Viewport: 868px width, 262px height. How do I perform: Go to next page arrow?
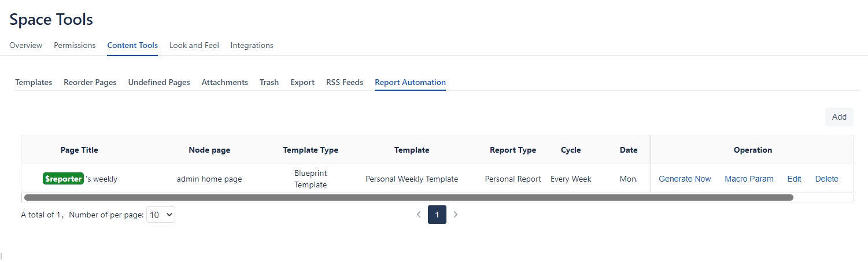456,215
